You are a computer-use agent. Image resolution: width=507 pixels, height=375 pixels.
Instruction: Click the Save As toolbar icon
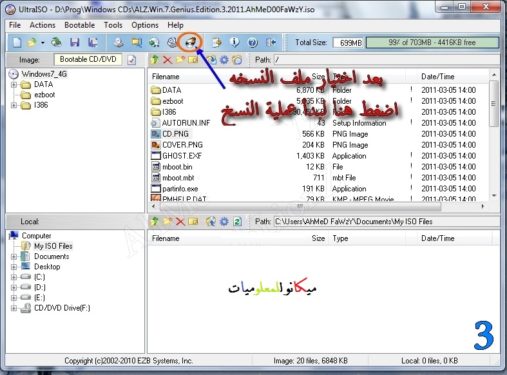(x=93, y=42)
